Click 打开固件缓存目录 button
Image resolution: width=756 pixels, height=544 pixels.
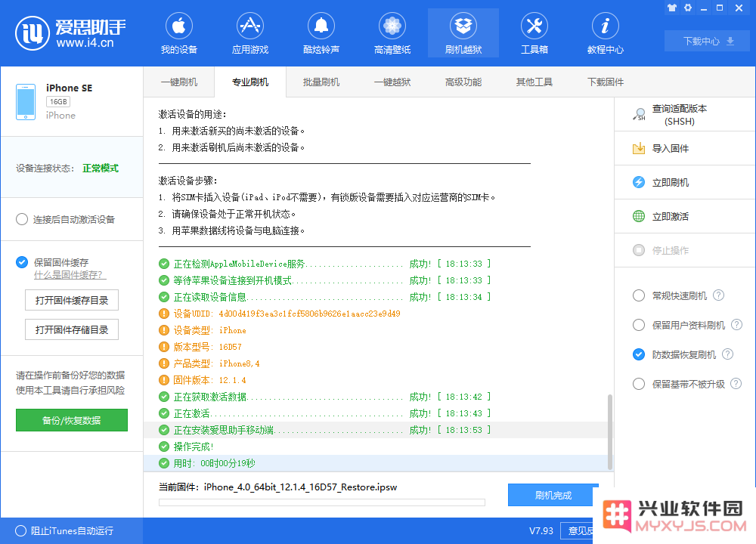point(72,300)
